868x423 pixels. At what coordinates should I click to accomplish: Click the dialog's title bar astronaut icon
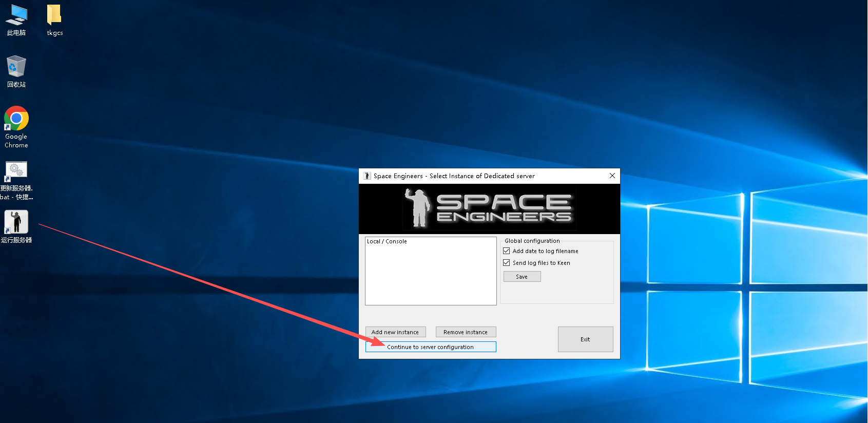[x=367, y=176]
